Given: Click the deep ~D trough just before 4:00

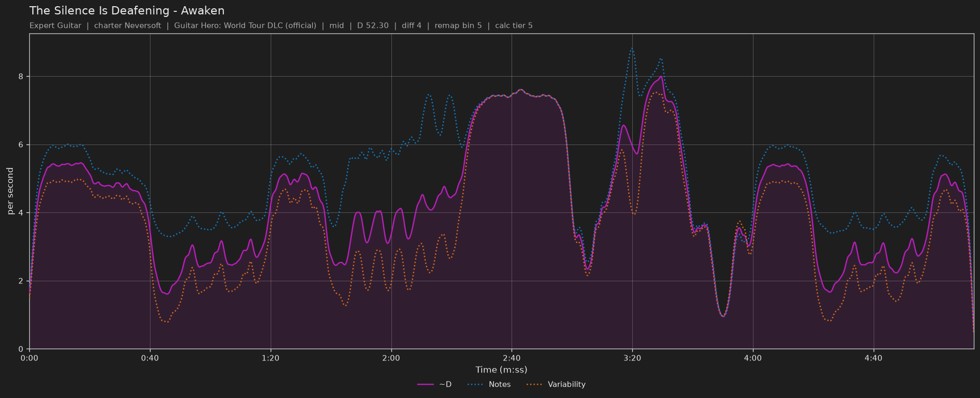Looking at the screenshot, I should (x=723, y=316).
